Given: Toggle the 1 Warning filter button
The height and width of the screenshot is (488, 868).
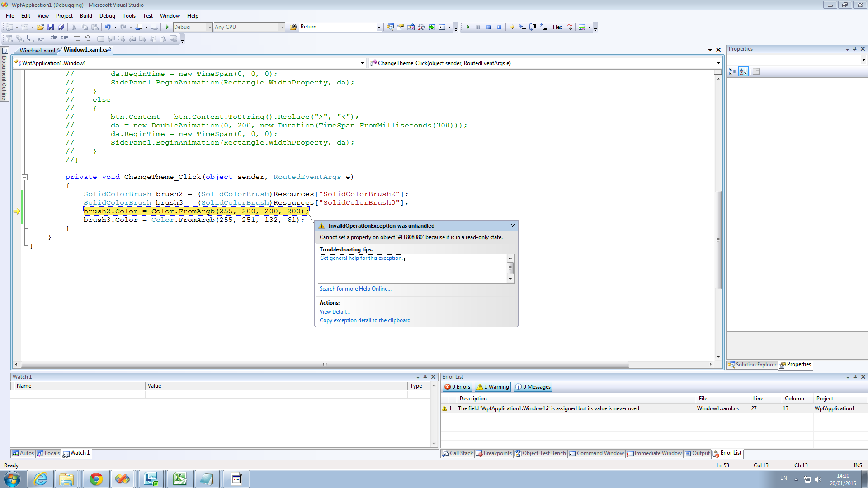Looking at the screenshot, I should pyautogui.click(x=493, y=387).
